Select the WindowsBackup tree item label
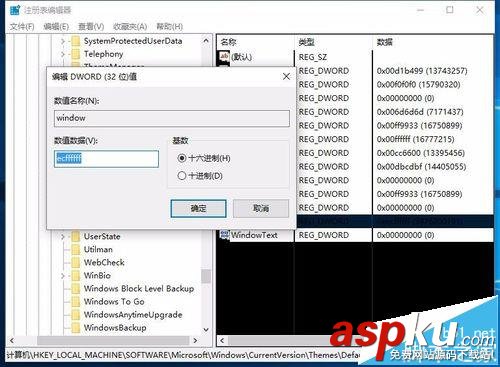The height and width of the screenshot is (367, 500). pos(115,328)
